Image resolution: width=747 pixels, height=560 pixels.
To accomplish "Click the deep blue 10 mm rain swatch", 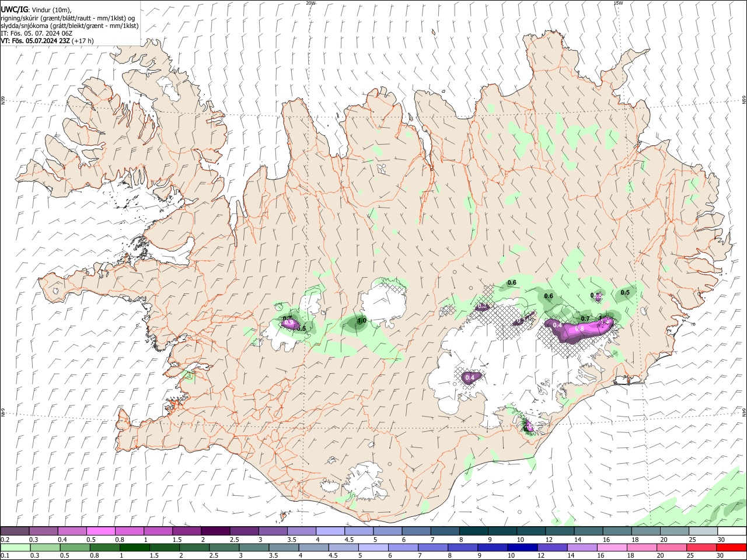I will click(522, 547).
